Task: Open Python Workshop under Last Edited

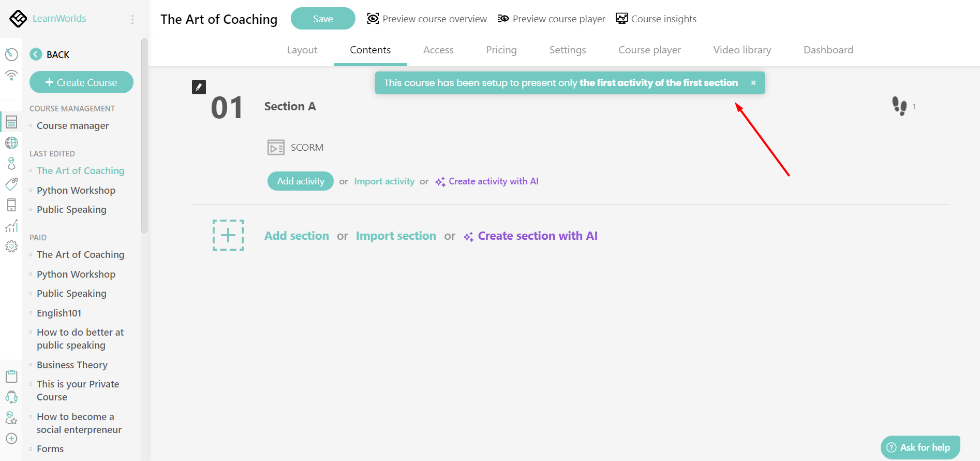Action: pyautogui.click(x=76, y=191)
